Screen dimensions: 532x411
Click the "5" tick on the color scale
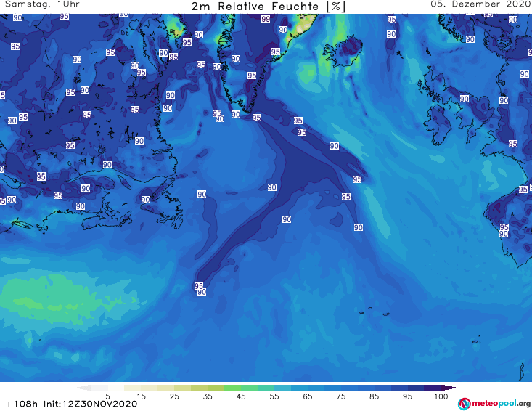(x=107, y=396)
